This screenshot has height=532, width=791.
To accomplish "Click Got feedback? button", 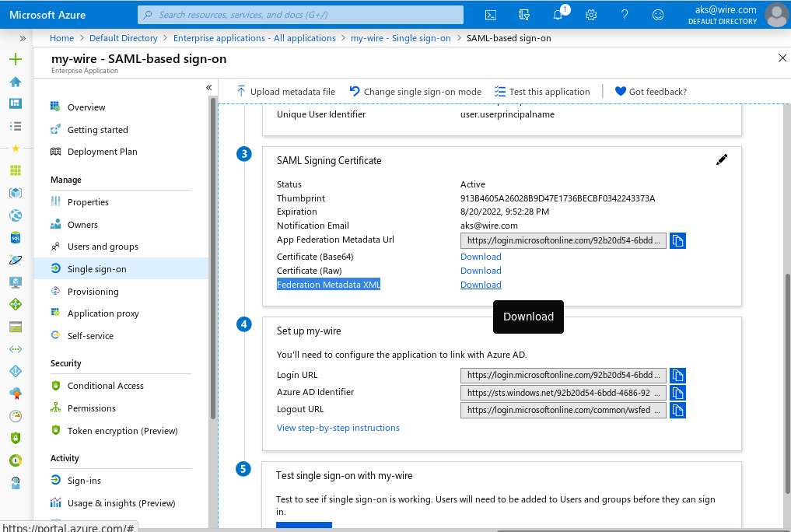I will click(x=651, y=91).
